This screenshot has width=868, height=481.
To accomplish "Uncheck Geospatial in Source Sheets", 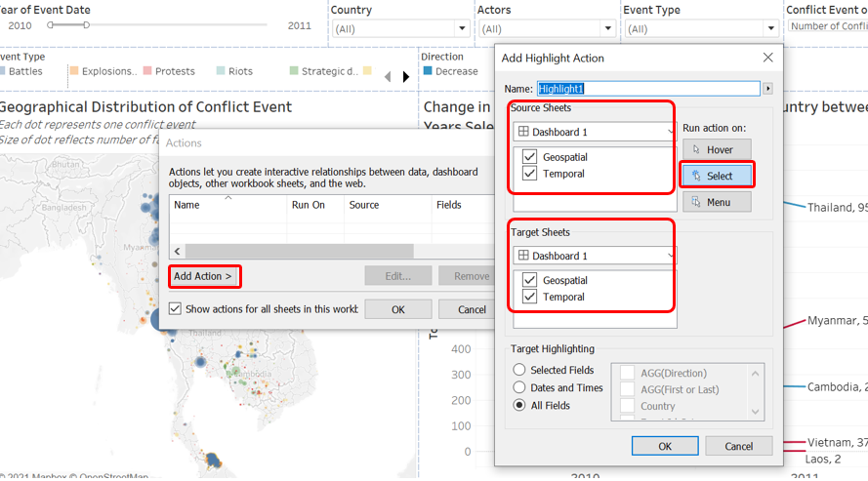I will 529,156.
